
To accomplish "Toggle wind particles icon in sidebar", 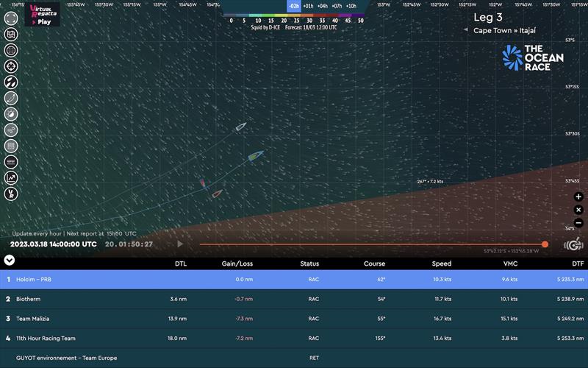I will pos(11,130).
